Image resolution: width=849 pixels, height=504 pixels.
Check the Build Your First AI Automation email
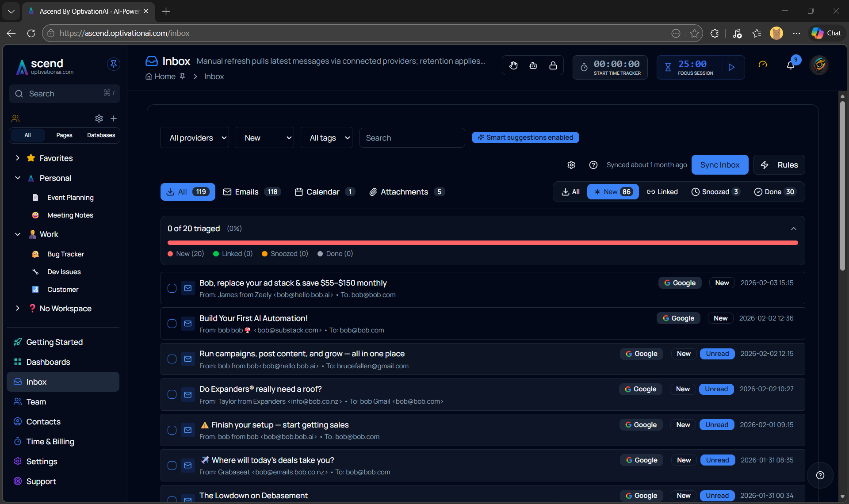(172, 324)
